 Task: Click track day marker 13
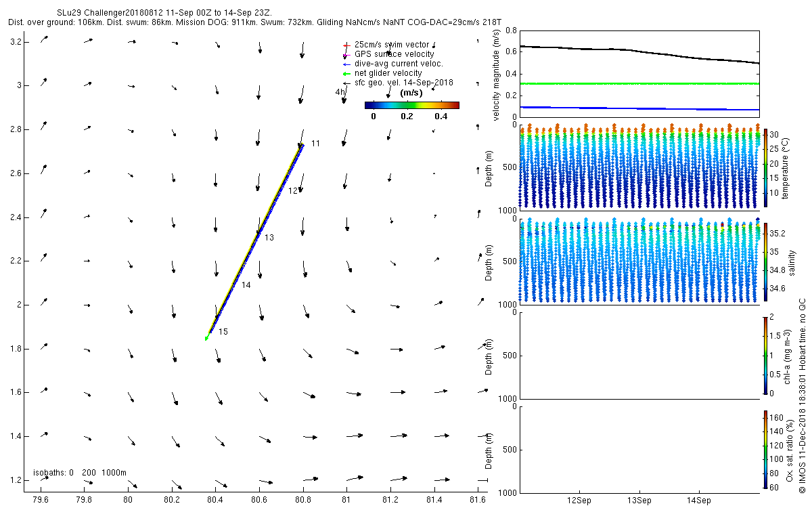tap(269, 238)
